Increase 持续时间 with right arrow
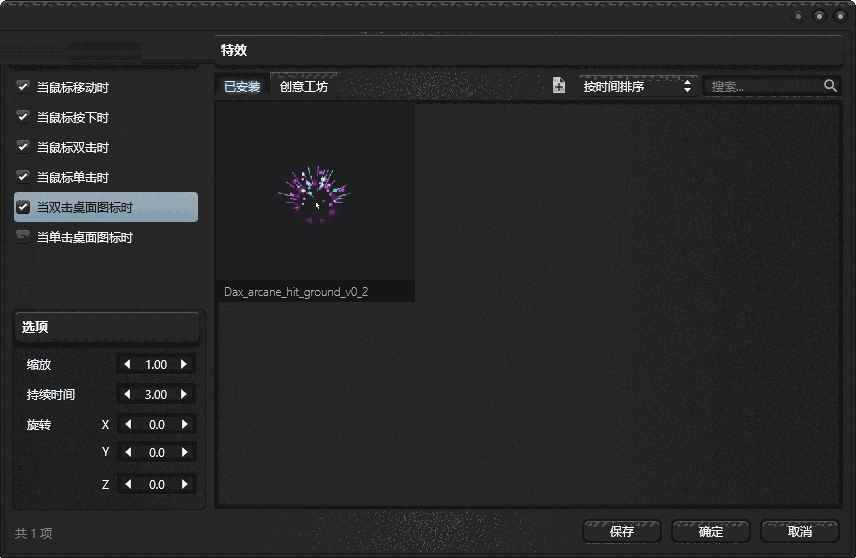The width and height of the screenshot is (856, 558). (x=184, y=394)
